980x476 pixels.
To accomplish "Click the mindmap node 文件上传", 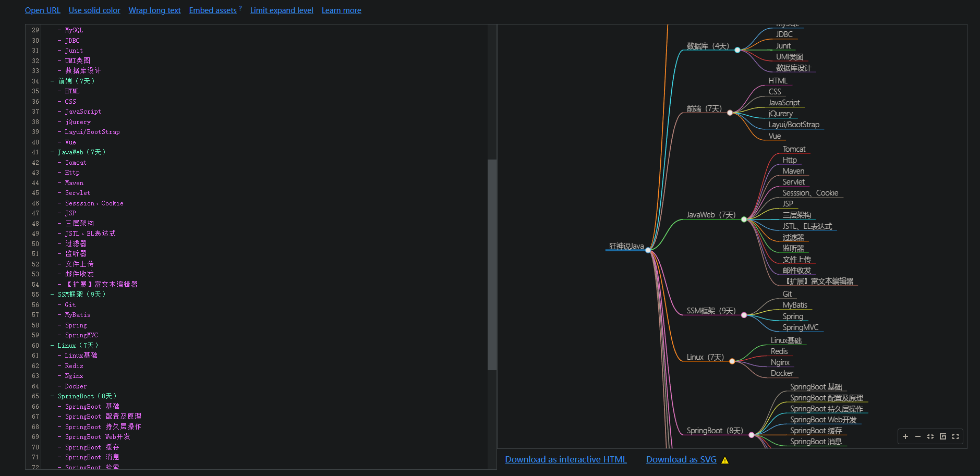I will coord(796,259).
